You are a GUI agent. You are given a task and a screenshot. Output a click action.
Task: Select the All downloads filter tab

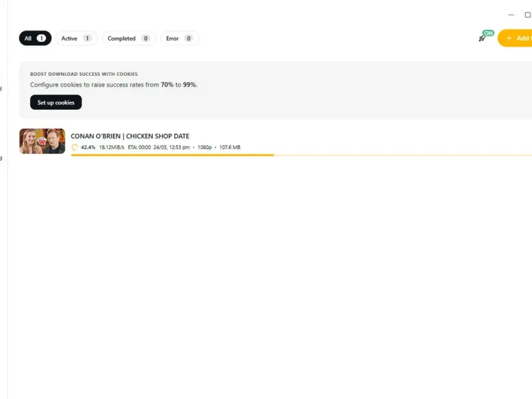coord(35,39)
